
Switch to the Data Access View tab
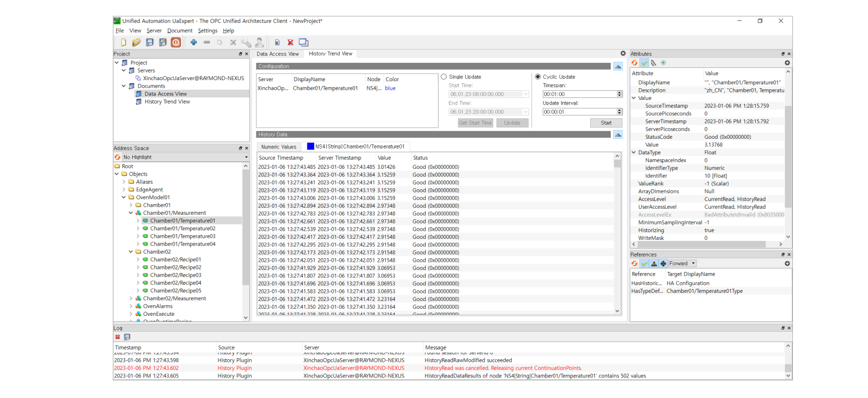[x=277, y=54]
